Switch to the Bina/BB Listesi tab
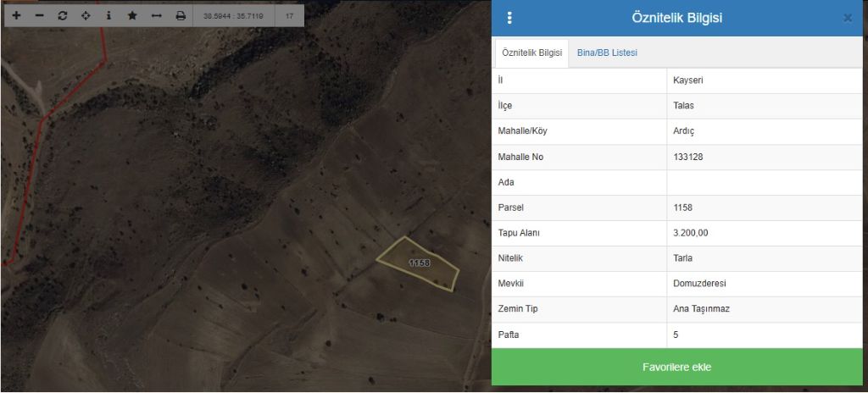 (x=607, y=53)
